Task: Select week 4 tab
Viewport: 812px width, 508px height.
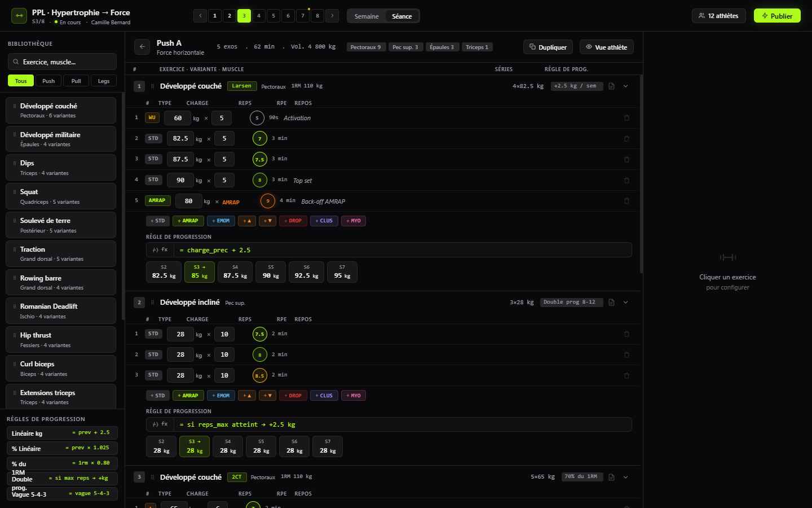Action: pyautogui.click(x=259, y=16)
